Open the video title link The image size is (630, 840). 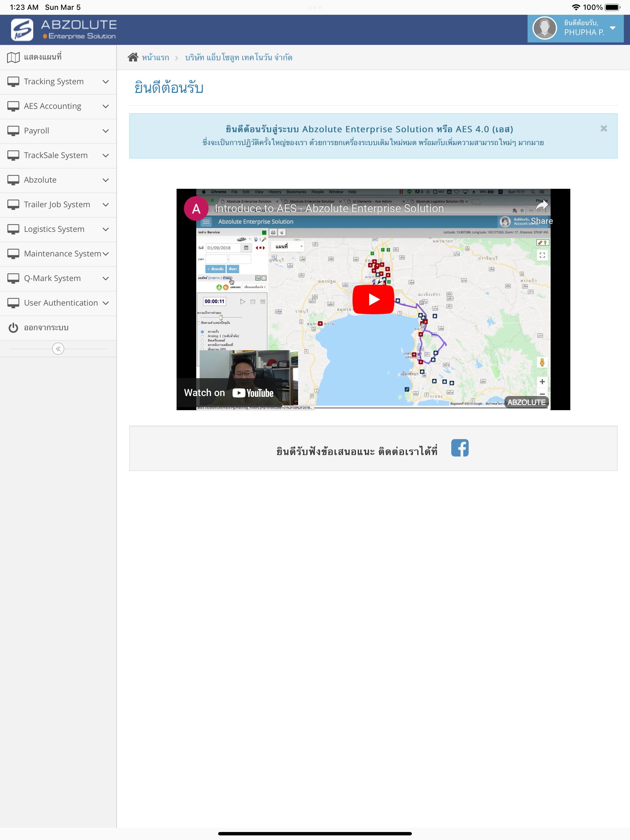329,208
